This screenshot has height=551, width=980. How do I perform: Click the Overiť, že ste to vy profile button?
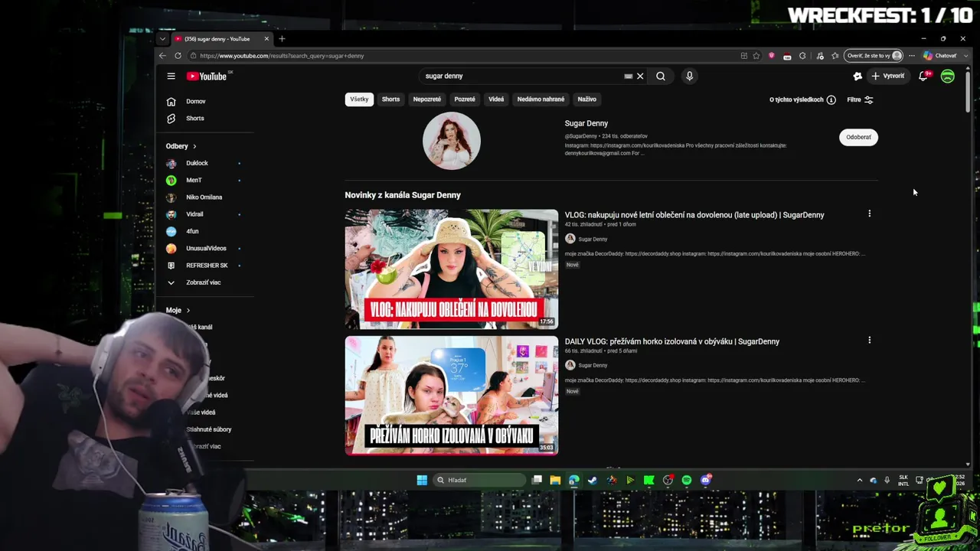(874, 56)
